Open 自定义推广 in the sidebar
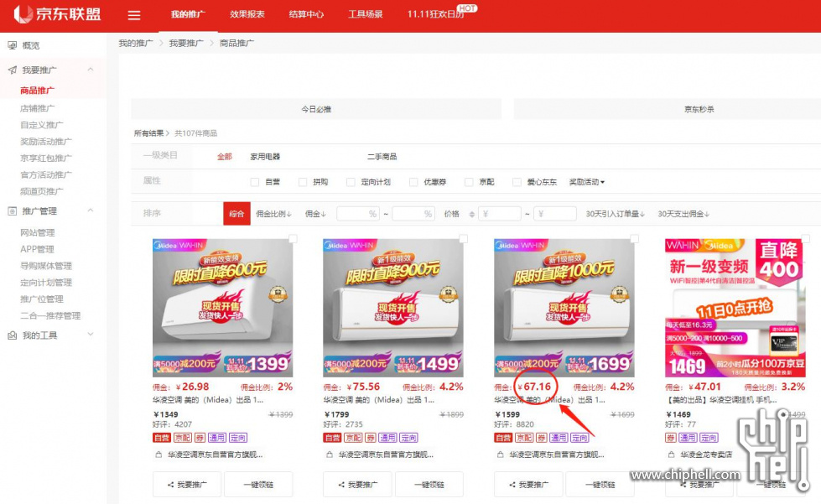Viewport: 821px width, 504px height. (x=41, y=125)
